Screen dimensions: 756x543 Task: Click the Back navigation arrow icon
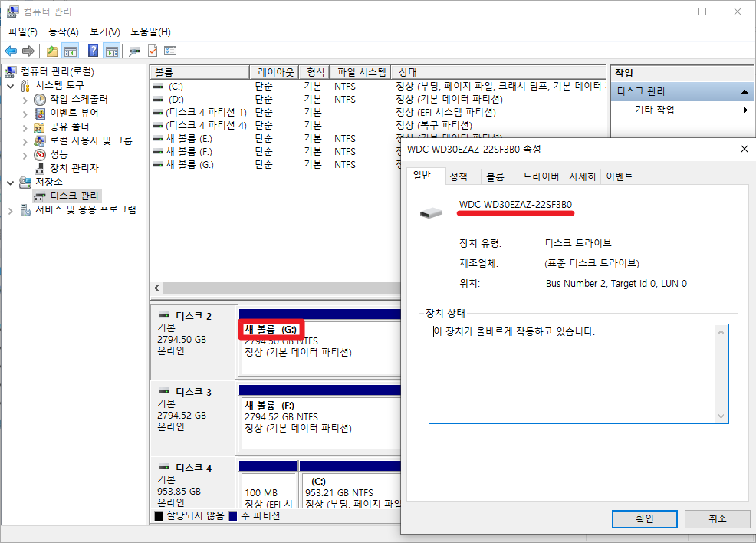[10, 51]
